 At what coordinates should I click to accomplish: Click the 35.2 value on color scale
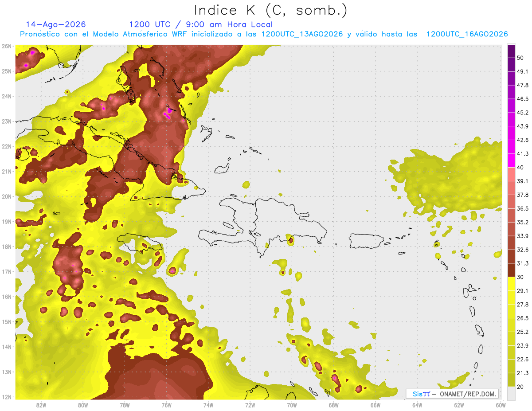click(522, 222)
